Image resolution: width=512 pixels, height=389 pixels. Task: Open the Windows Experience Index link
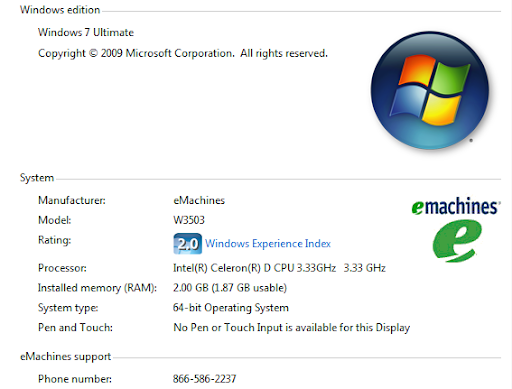[268, 244]
